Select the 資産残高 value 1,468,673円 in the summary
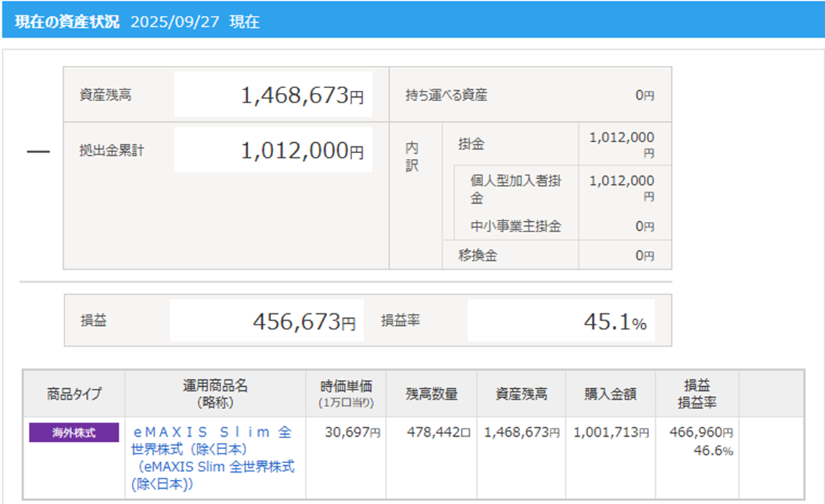This screenshot has width=825, height=504. (x=302, y=96)
